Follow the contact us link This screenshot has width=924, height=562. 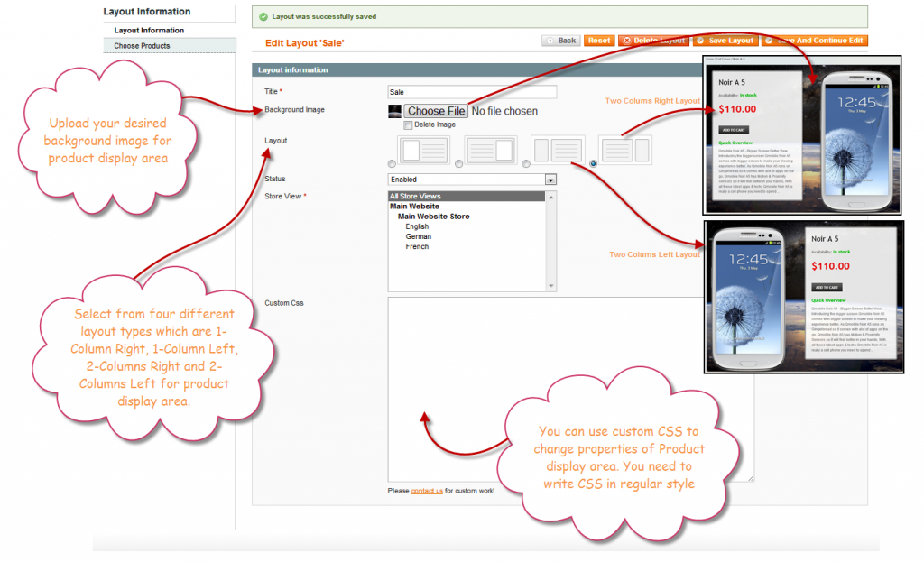[427, 491]
